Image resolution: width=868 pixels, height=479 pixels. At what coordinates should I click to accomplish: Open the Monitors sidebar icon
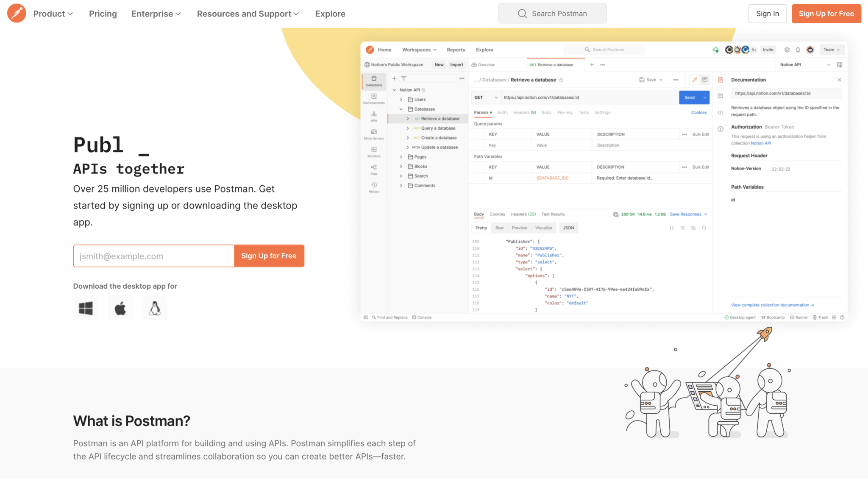point(373,150)
